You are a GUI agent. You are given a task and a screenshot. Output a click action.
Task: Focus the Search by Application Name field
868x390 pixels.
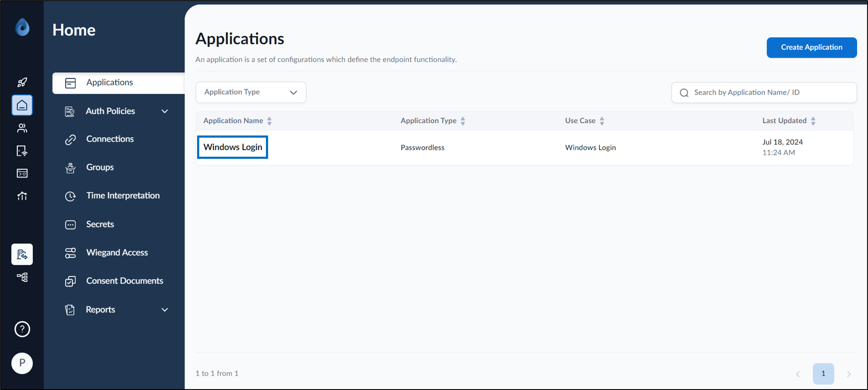tap(764, 93)
